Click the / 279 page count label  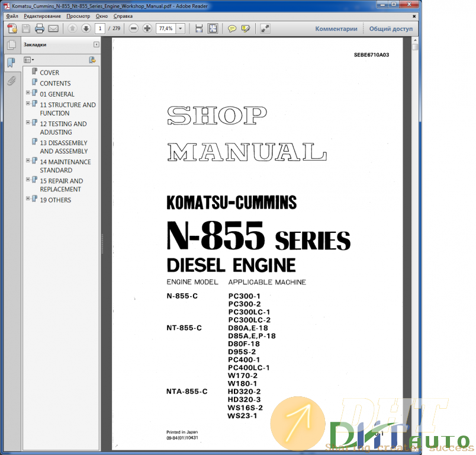pos(114,28)
